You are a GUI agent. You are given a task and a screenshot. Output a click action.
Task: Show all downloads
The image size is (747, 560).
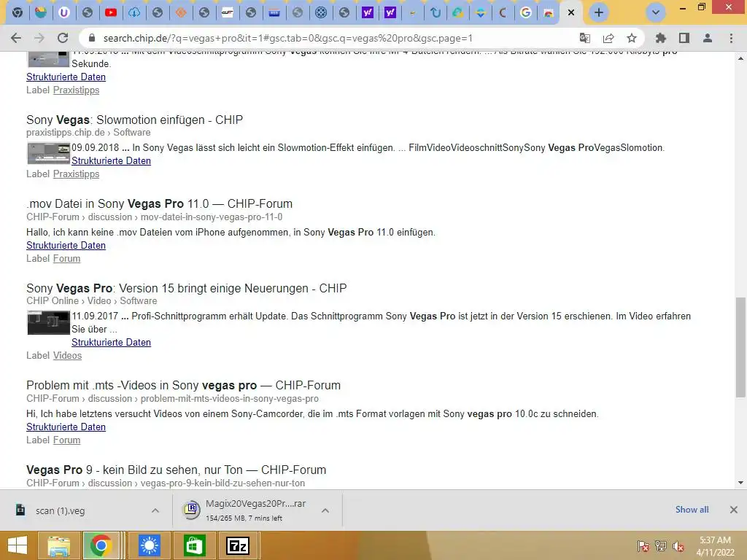[692, 510]
